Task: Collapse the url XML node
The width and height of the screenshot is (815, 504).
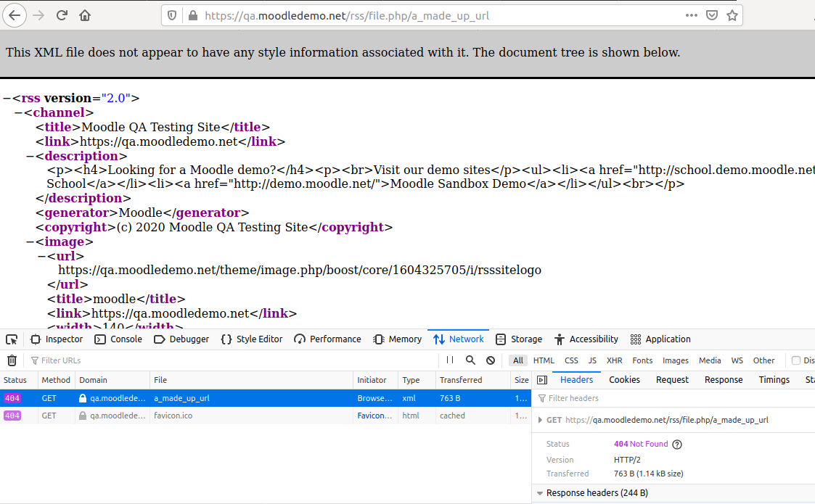Action: [41, 256]
